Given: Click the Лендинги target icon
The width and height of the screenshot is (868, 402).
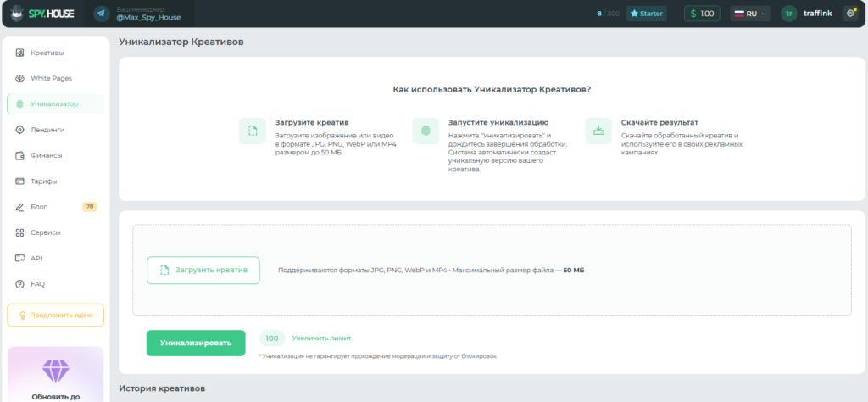Looking at the screenshot, I should pyautogui.click(x=20, y=130).
